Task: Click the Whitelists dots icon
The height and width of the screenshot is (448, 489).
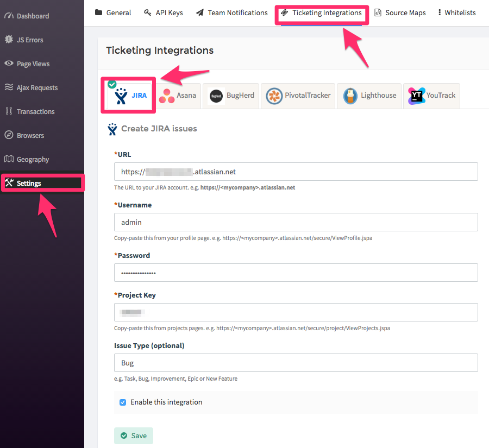Action: click(440, 12)
